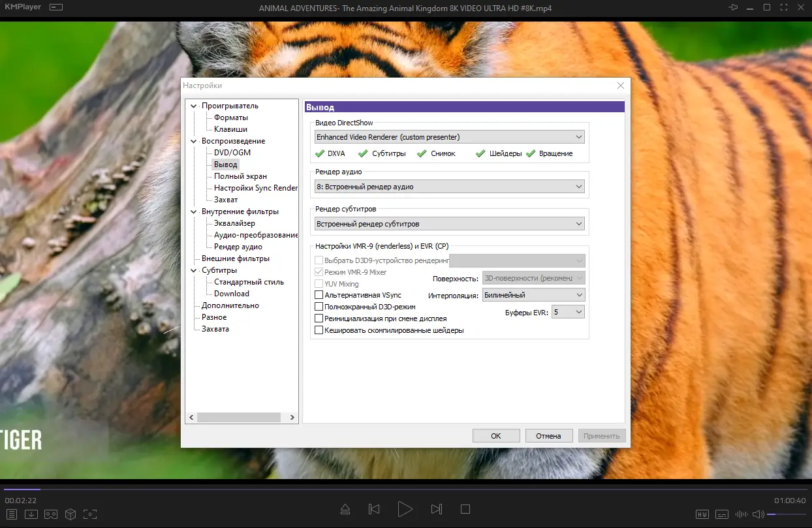
Task: Skip to the previous track
Action: [374, 509]
